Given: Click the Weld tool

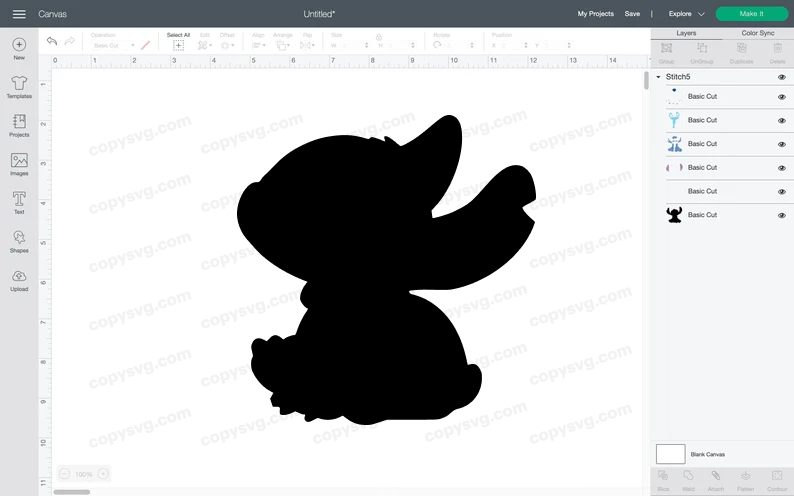Looking at the screenshot, I should (x=688, y=481).
